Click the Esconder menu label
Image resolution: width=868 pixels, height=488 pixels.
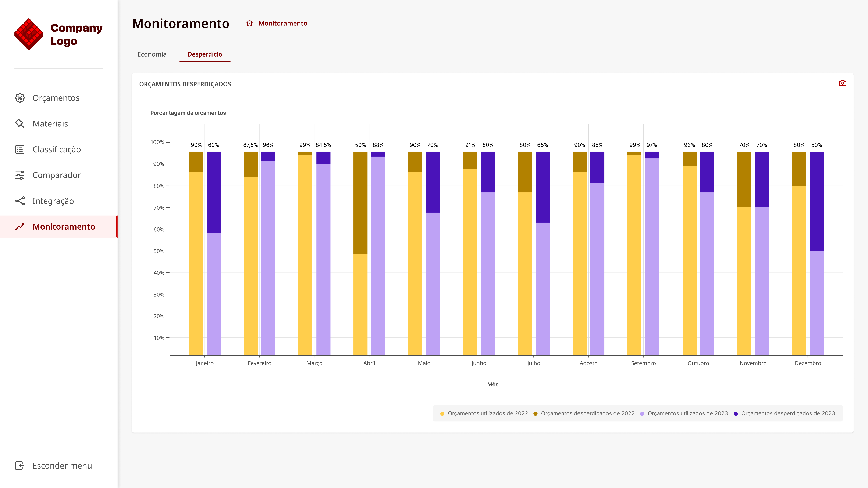click(62, 465)
